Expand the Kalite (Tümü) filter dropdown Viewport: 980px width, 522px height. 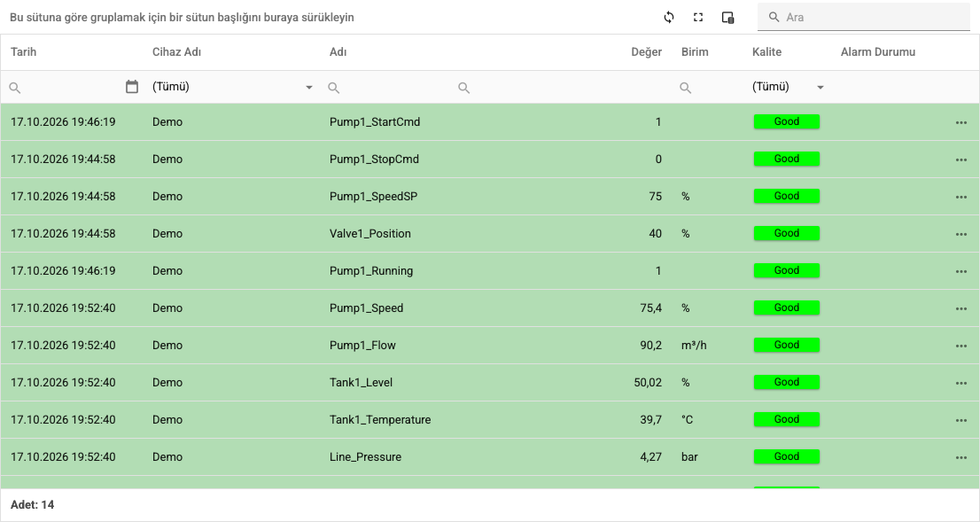821,88
